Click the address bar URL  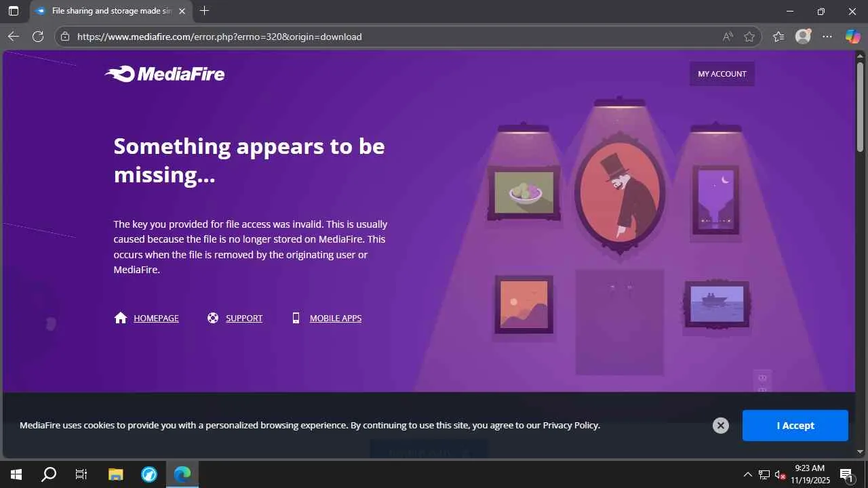[x=220, y=37]
